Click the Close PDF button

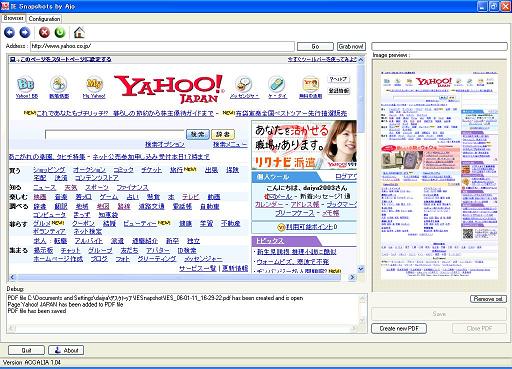coord(479,328)
